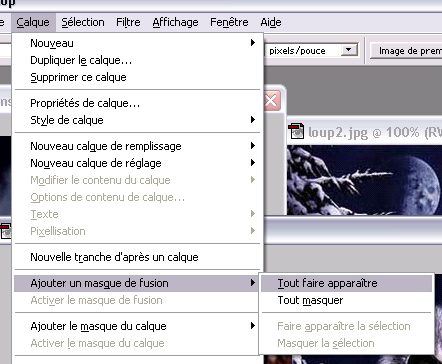Open the Calque menu

[x=33, y=22]
